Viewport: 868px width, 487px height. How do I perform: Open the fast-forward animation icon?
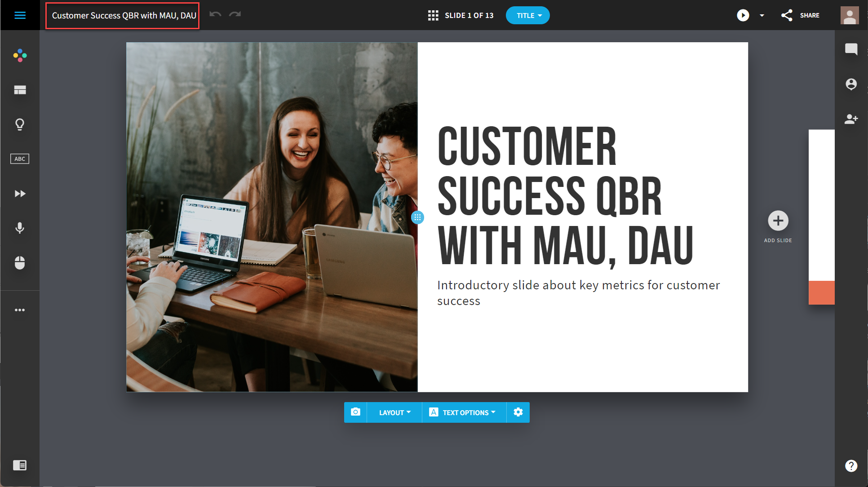[20, 194]
